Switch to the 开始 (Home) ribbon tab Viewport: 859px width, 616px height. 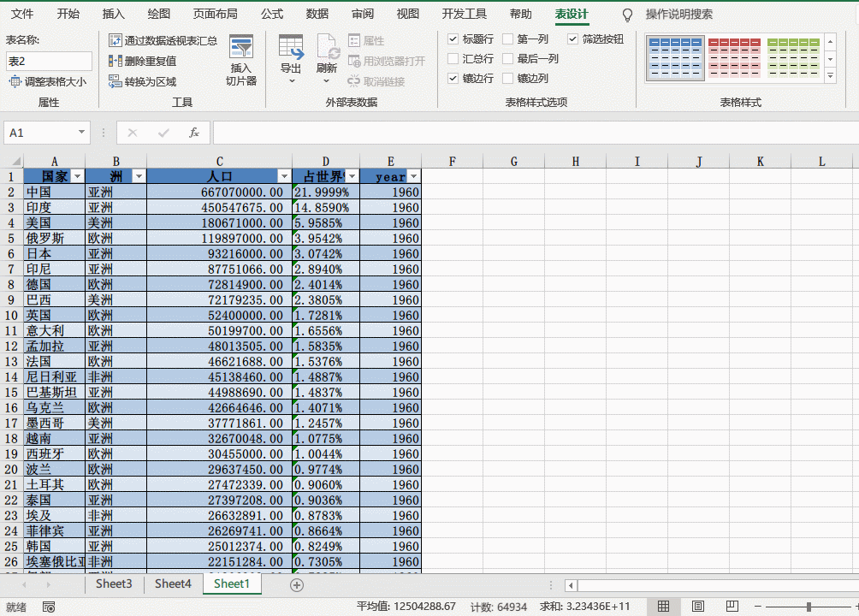click(x=68, y=14)
